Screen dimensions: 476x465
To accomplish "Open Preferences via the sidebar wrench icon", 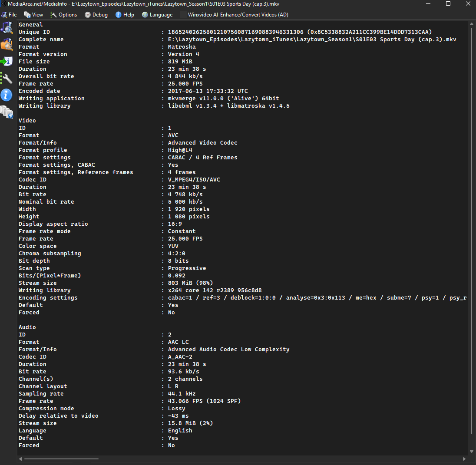I will (7, 78).
